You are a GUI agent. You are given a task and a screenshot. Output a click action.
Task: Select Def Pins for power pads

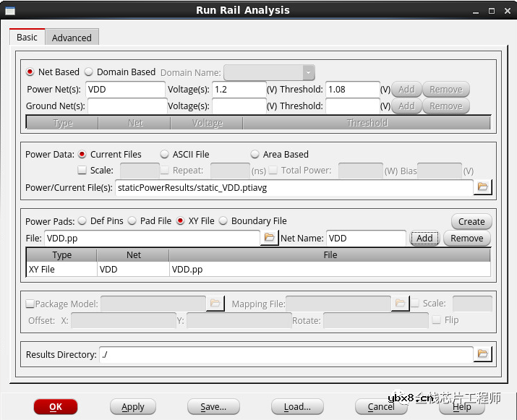coord(82,221)
